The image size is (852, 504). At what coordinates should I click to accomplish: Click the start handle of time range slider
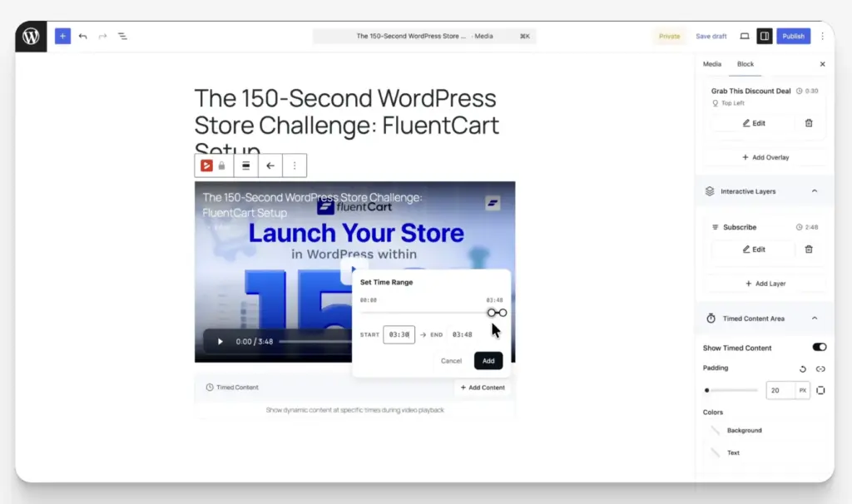pos(491,313)
